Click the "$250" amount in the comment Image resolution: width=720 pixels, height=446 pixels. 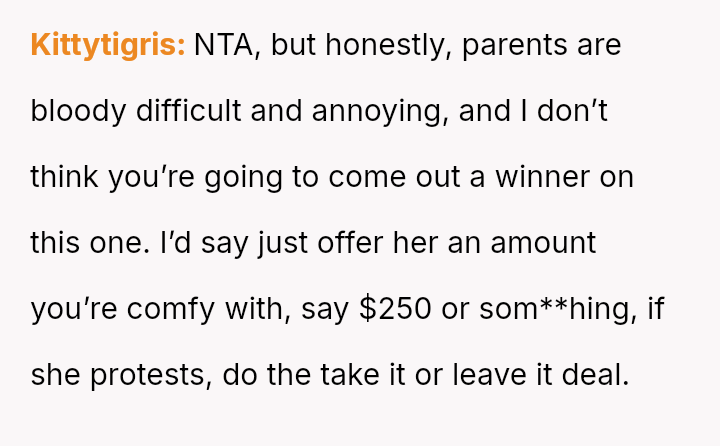click(x=396, y=308)
